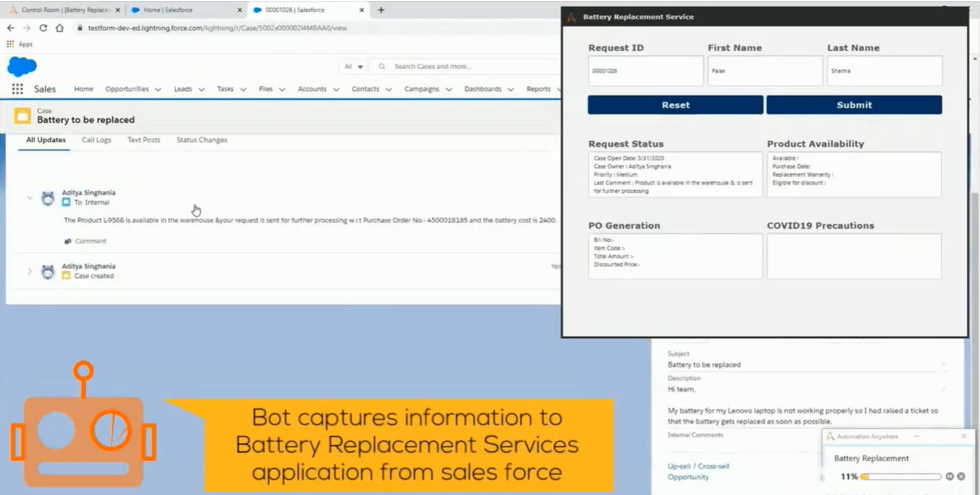Image resolution: width=980 pixels, height=495 pixels.
Task: Open a new browser tab
Action: (x=381, y=10)
